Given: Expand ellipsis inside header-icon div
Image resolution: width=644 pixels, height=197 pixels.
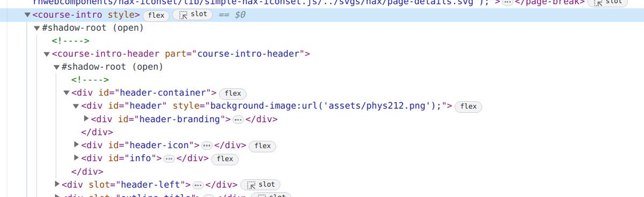Looking at the screenshot, I should tap(207, 145).
